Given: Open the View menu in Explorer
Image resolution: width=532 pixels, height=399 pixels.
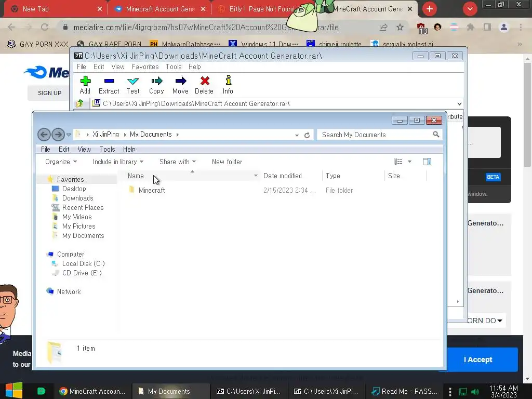Looking at the screenshot, I should 84,149.
